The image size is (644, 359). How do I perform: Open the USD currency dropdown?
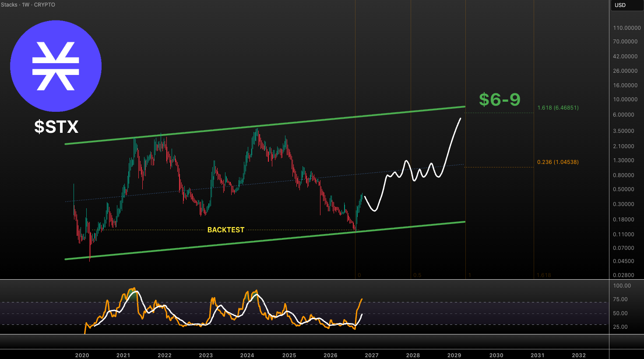coord(626,5)
